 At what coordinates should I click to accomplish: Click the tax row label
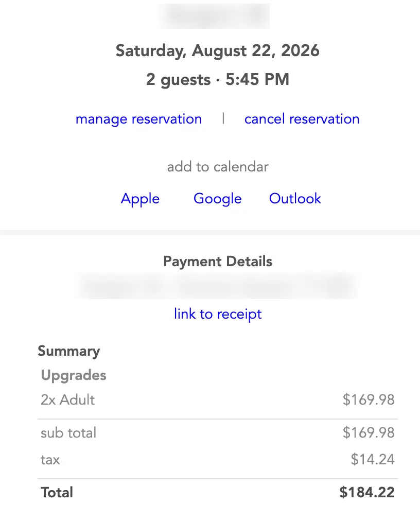coord(50,460)
